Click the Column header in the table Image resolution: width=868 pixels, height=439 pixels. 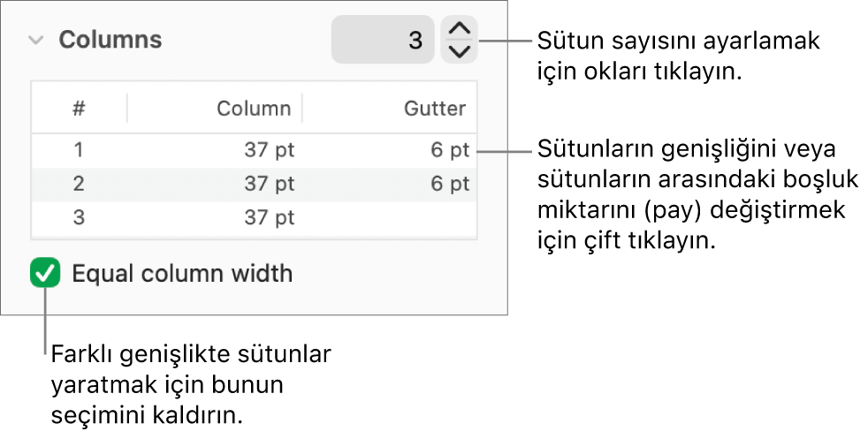(254, 109)
